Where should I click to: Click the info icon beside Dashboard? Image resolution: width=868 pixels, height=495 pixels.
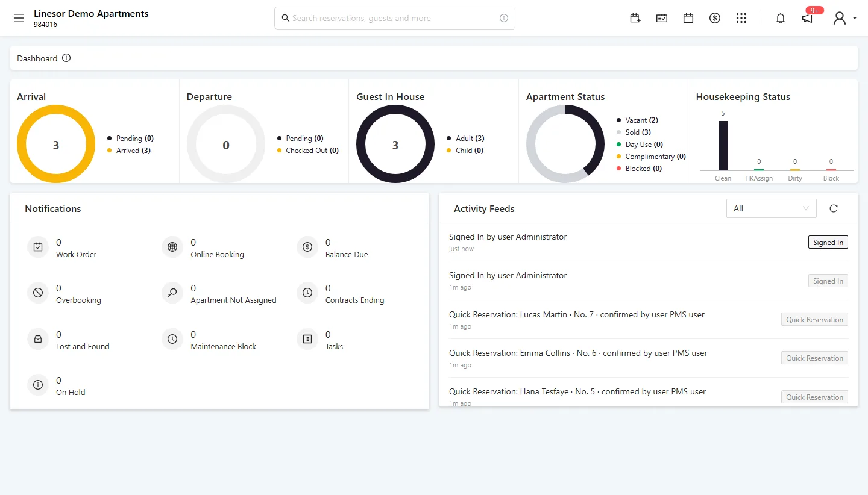pos(66,58)
